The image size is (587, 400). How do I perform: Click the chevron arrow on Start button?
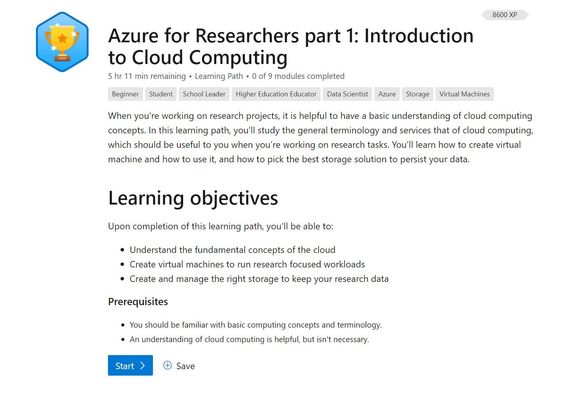[143, 366]
